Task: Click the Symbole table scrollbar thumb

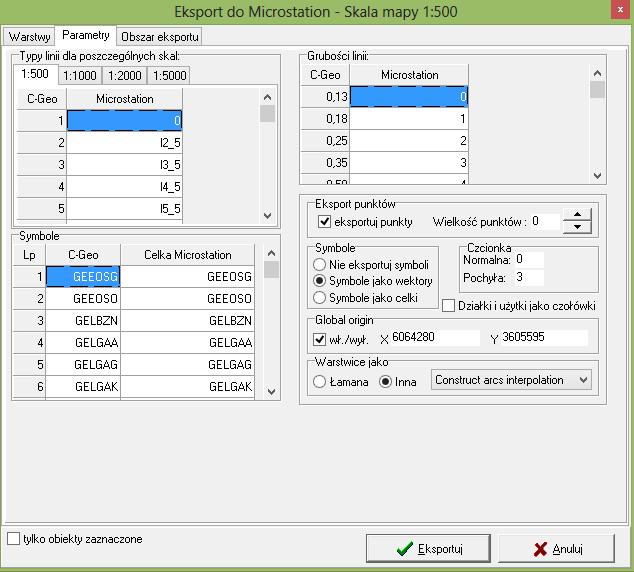Action: (271, 270)
